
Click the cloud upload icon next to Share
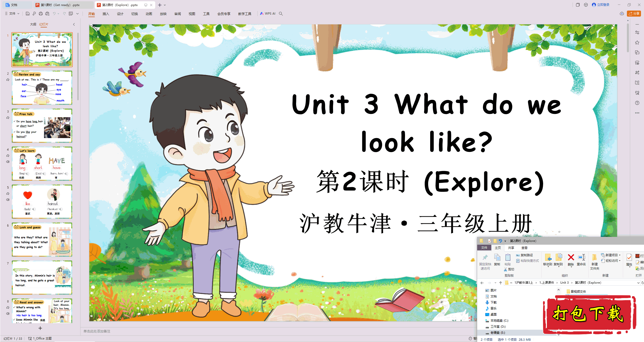[x=622, y=14]
